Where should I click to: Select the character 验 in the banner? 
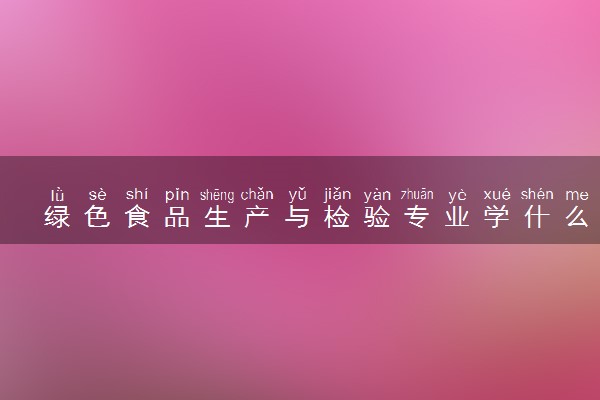[x=377, y=217]
